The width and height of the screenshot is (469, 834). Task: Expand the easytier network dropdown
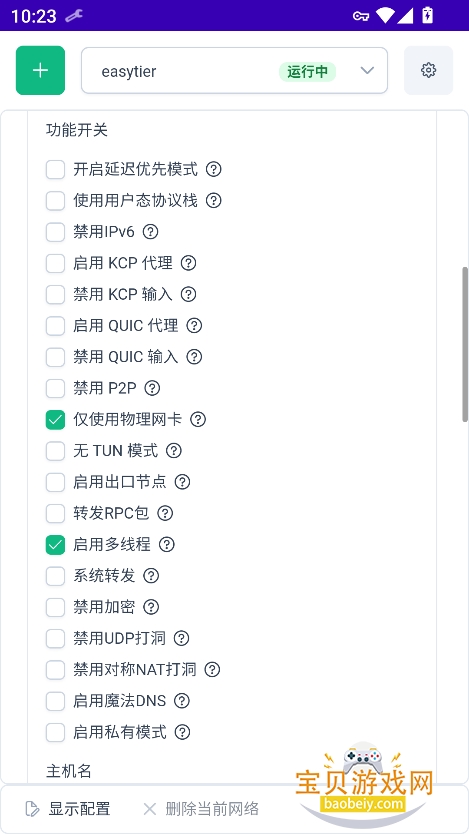click(234, 70)
